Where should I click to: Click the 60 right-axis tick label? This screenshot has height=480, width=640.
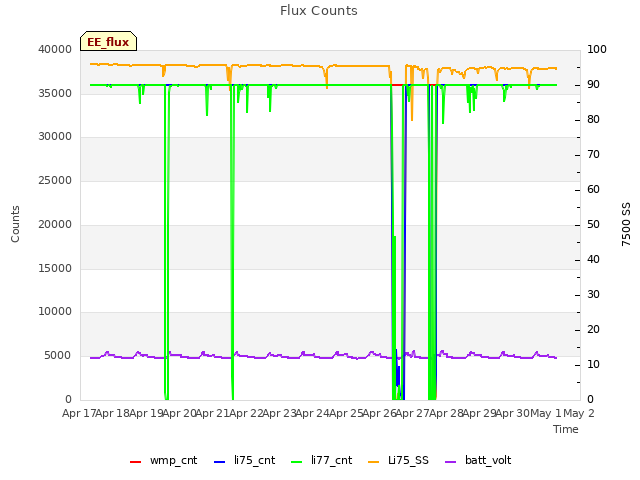(593, 189)
